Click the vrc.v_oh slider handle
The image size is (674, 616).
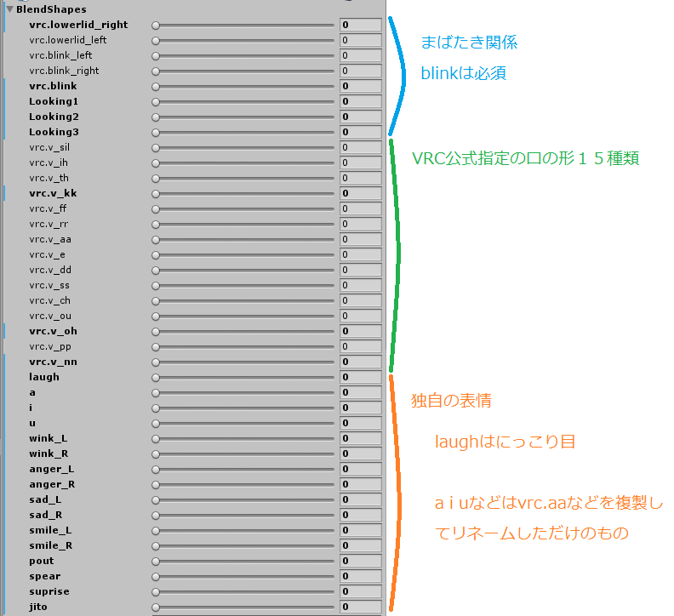coord(156,332)
